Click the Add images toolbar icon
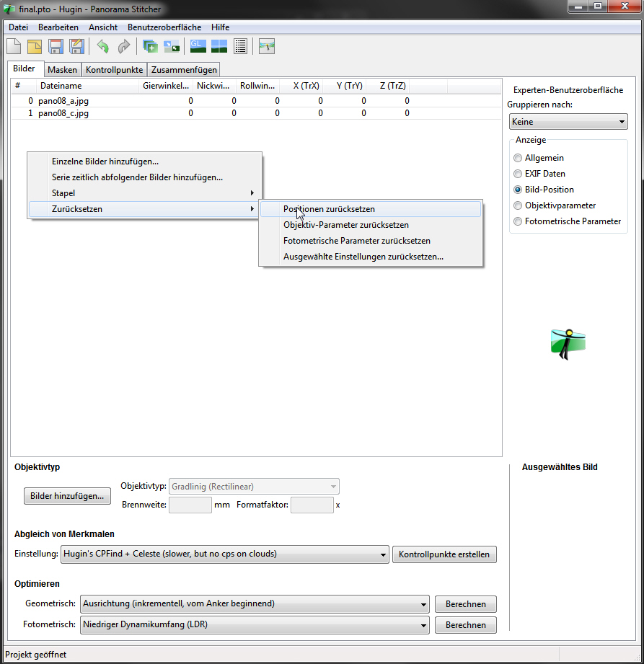This screenshot has height=664, width=644. pos(151,47)
